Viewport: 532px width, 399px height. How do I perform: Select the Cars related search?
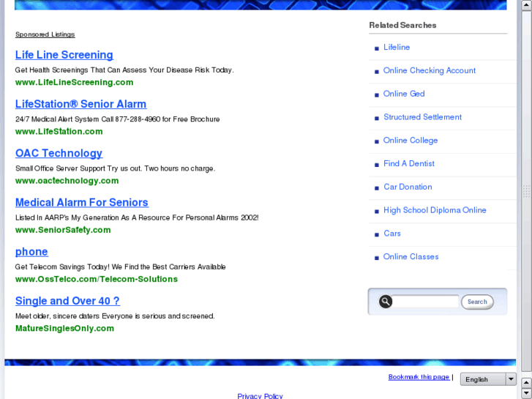[392, 234]
